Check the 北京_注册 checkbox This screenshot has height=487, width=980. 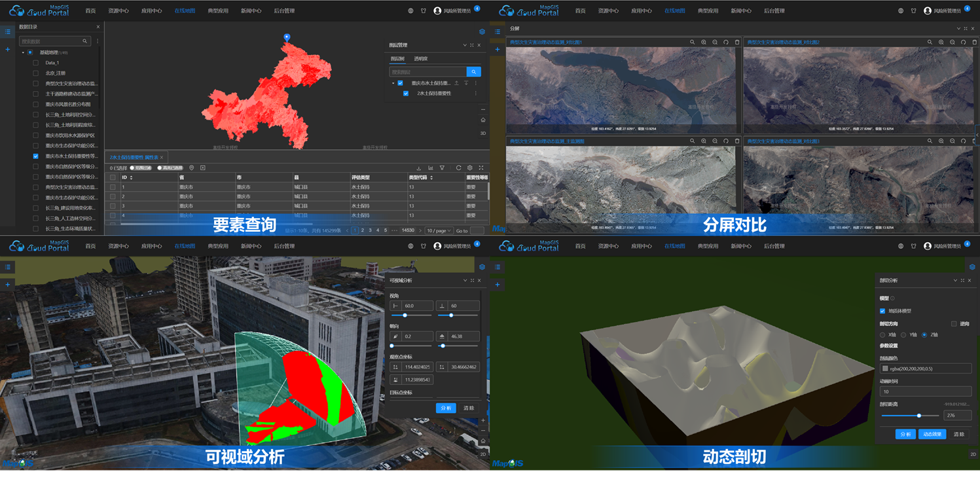tap(36, 73)
